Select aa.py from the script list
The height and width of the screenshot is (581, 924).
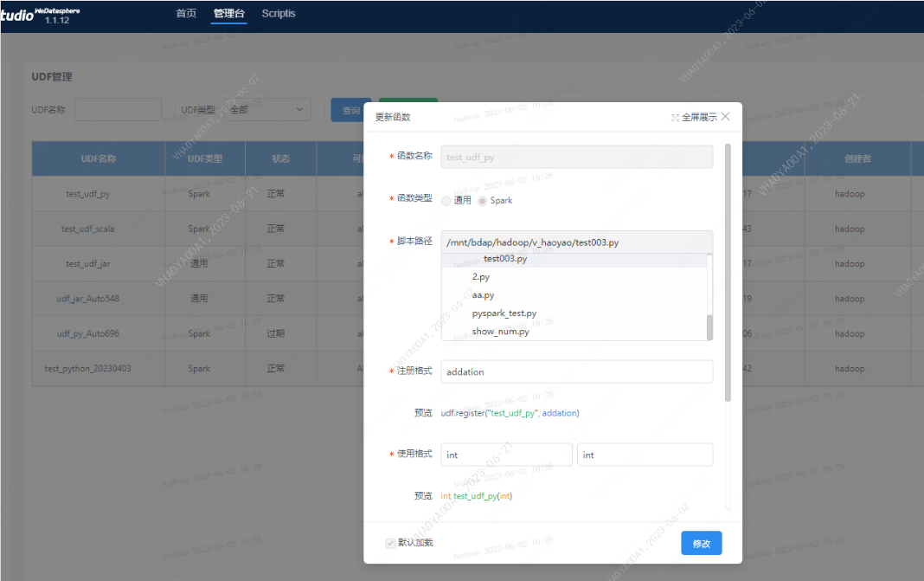pyautogui.click(x=483, y=295)
